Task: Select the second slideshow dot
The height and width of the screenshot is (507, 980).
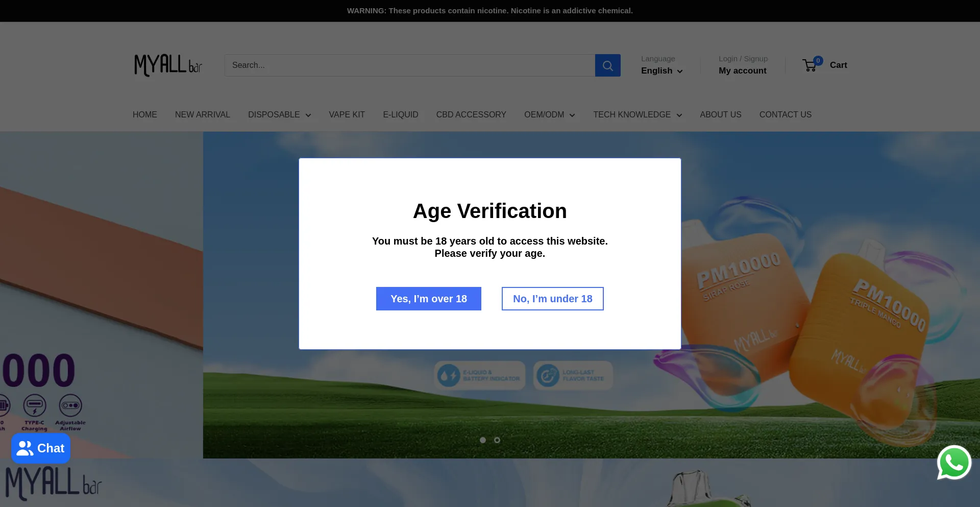Action: coord(497,440)
